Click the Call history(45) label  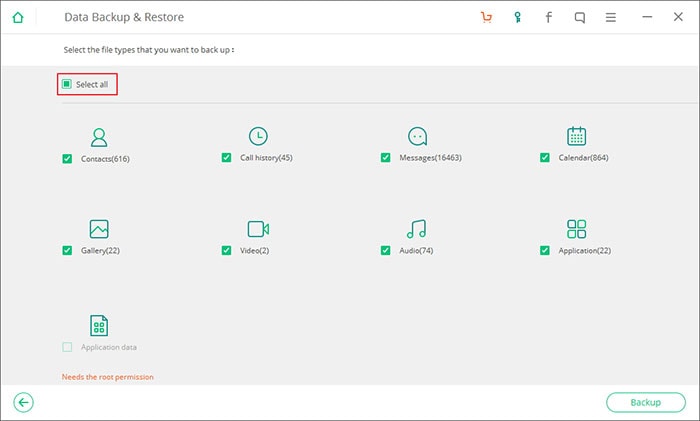tap(267, 158)
